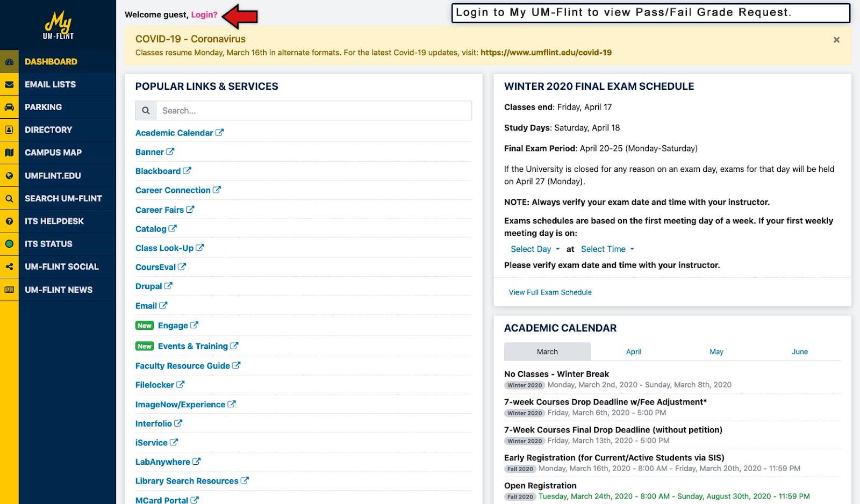
Task: Open Dashboard in the sidebar menu
Action: click(x=51, y=62)
